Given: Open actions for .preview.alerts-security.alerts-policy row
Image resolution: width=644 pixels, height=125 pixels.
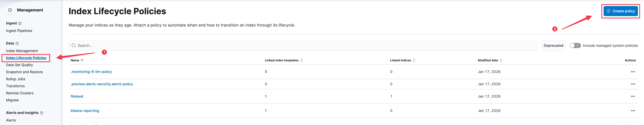Looking at the screenshot, I should click(x=633, y=84).
